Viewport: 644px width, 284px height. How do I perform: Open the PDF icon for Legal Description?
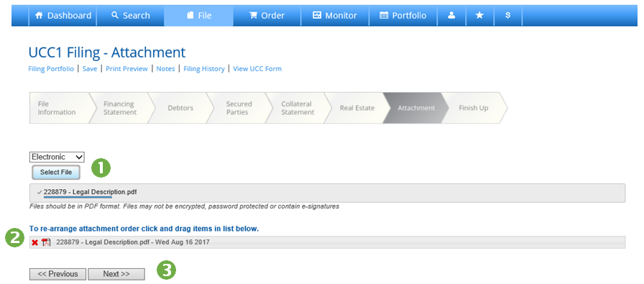point(46,242)
